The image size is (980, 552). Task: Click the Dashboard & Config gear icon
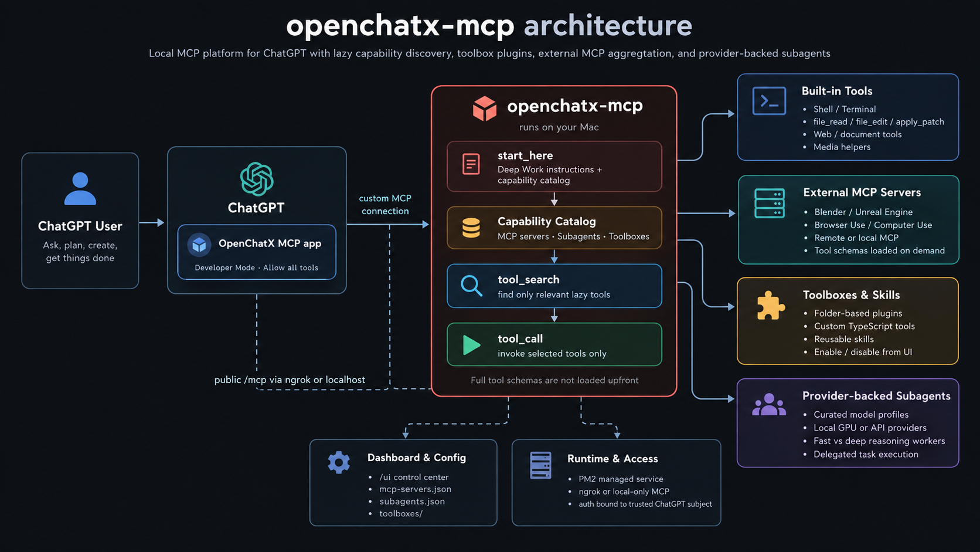(339, 462)
